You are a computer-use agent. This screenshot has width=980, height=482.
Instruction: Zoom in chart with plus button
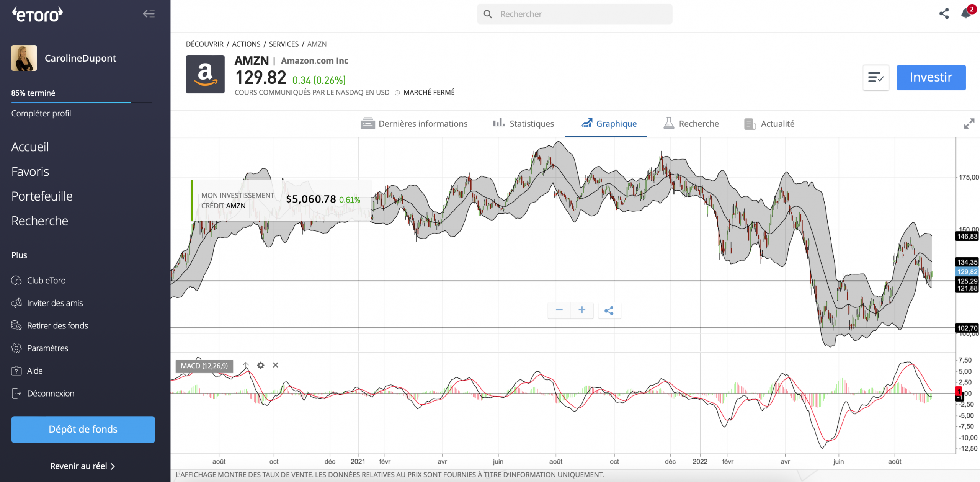[x=582, y=310]
